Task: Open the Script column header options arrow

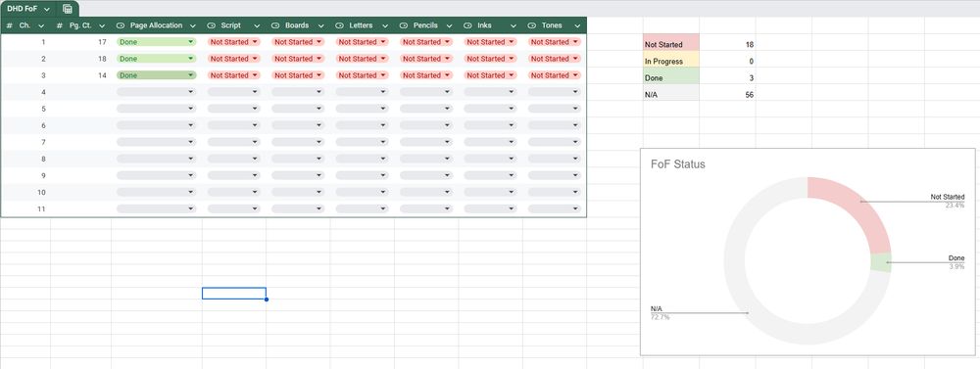Action: 257,26
